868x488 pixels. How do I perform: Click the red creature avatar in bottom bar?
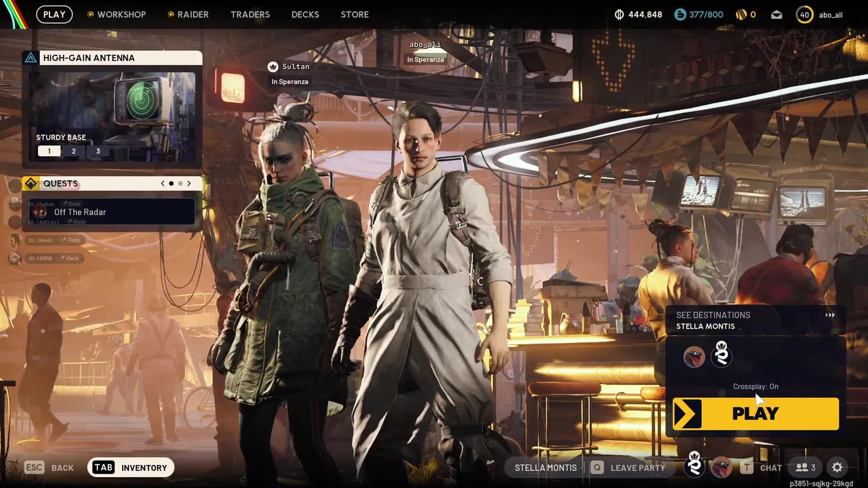722,467
